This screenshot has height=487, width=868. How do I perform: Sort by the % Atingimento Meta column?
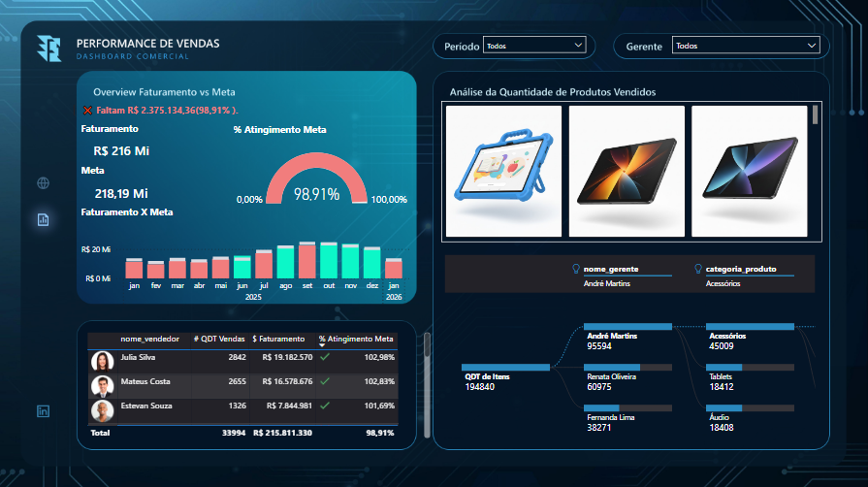[356, 339]
